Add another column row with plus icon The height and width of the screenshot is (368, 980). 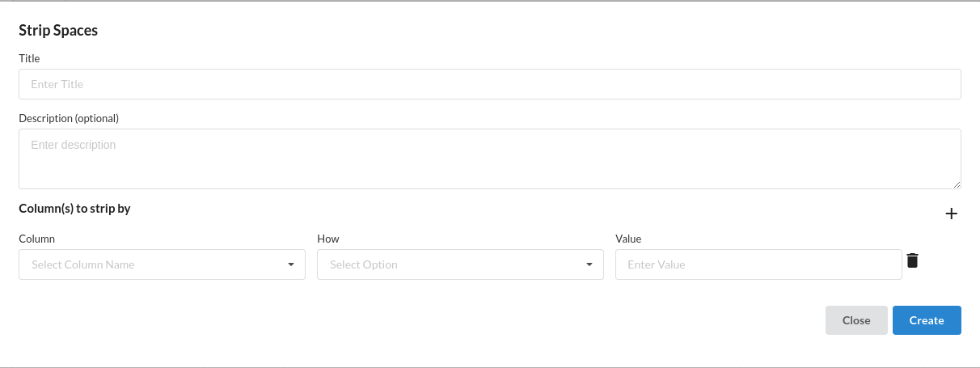[x=952, y=214]
